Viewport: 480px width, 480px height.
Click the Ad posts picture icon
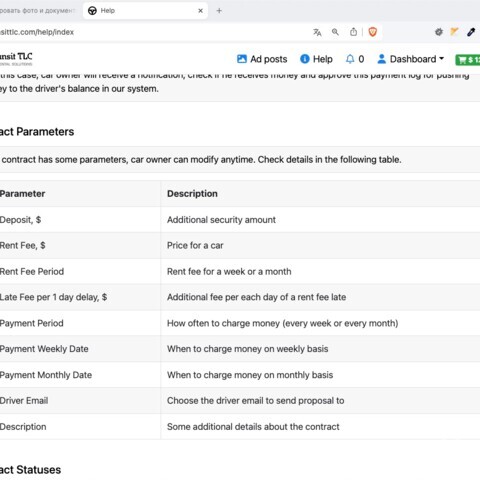pyautogui.click(x=242, y=59)
